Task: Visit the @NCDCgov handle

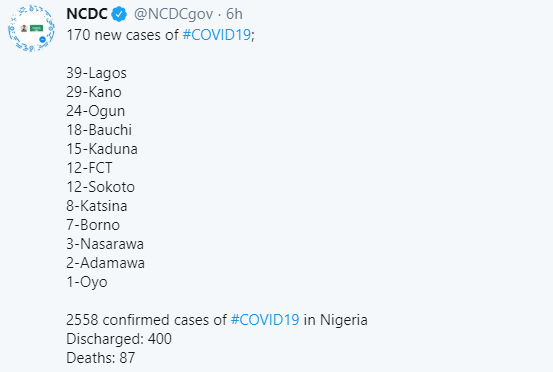Action: (x=174, y=14)
